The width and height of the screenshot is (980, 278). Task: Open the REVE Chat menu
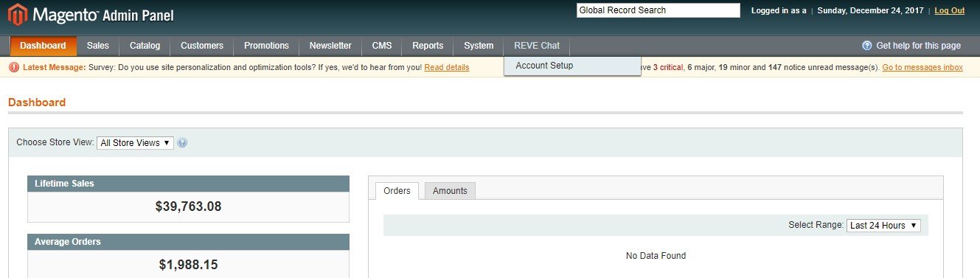point(537,46)
